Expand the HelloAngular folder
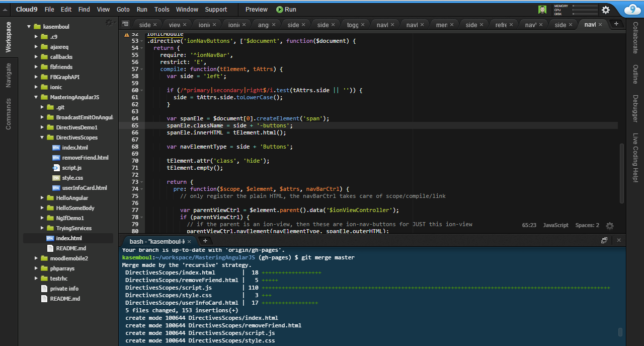This screenshot has width=644, height=346. 43,198
